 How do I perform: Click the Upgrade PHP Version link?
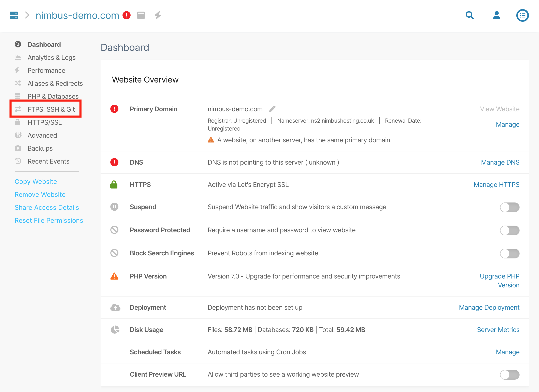tap(499, 280)
